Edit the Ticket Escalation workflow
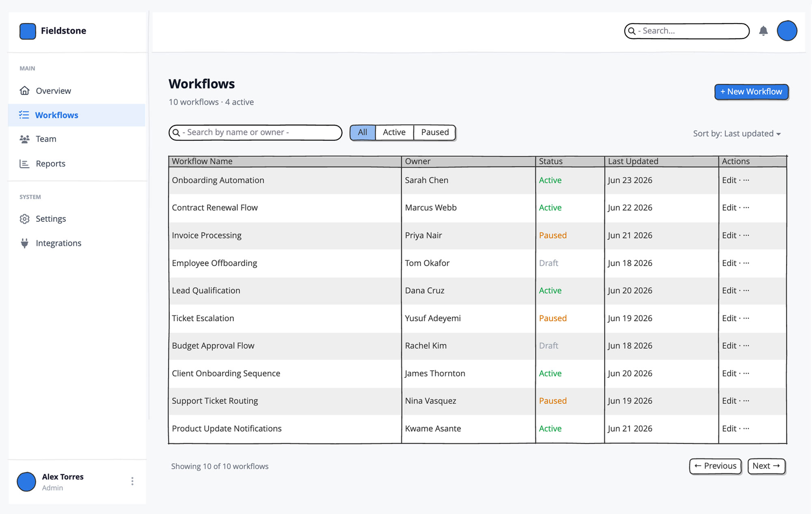This screenshot has height=514, width=812. tap(729, 318)
